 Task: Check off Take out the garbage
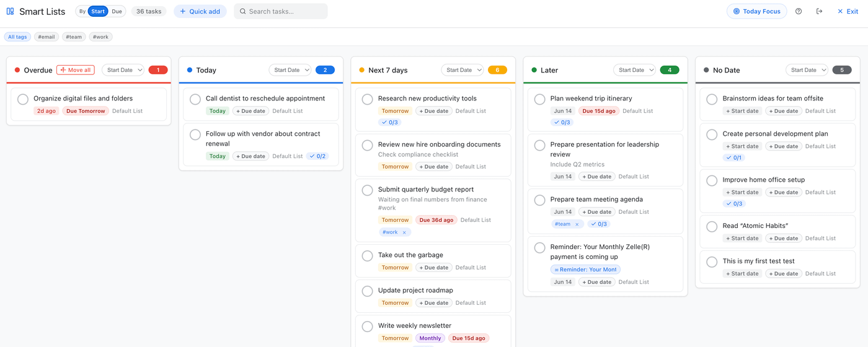[x=368, y=256]
